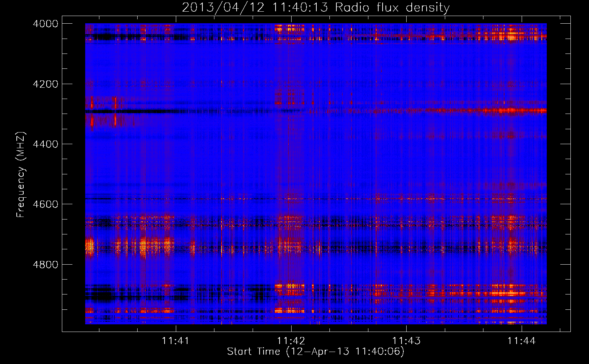Click the 11:44 time tick label

pos(522,341)
